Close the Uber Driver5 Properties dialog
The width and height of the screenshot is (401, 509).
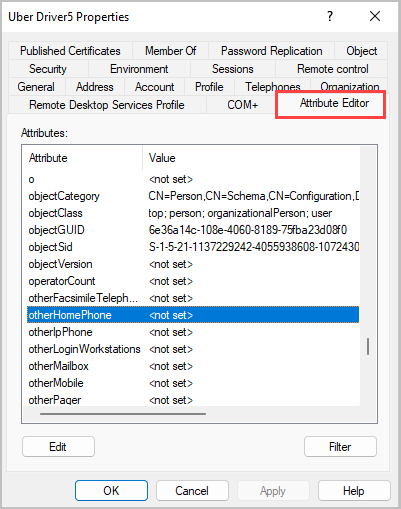[x=375, y=16]
